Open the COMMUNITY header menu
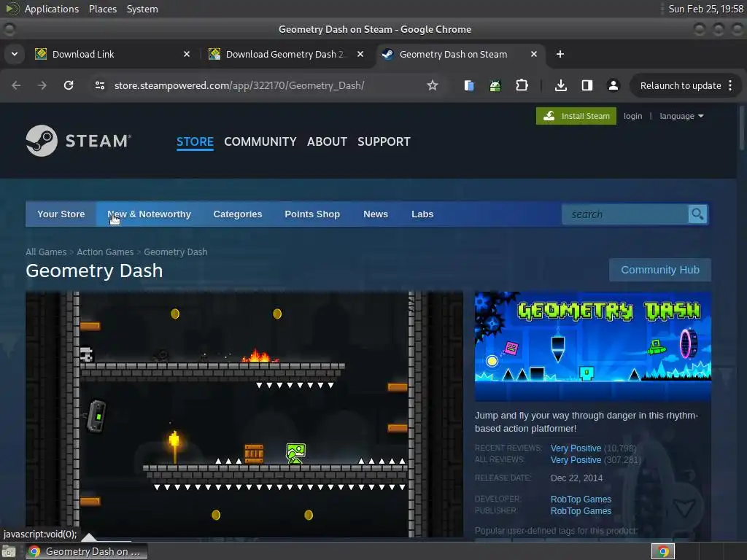747x560 pixels. (260, 142)
